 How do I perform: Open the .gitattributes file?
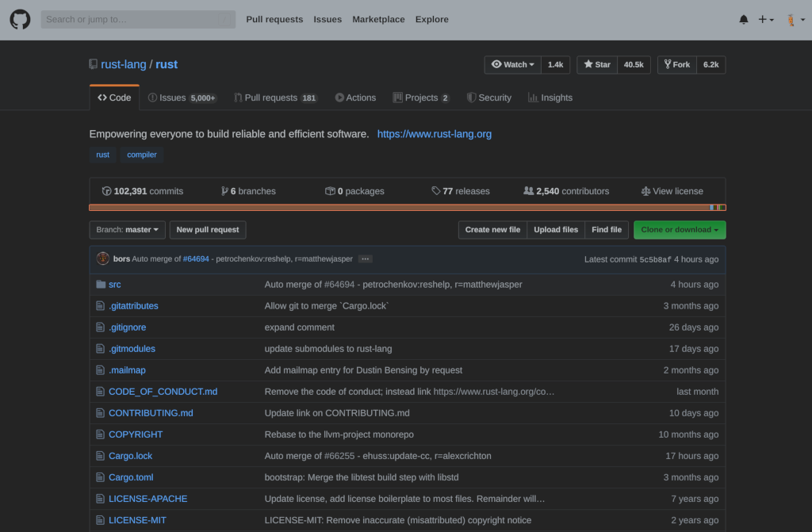pyautogui.click(x=133, y=306)
